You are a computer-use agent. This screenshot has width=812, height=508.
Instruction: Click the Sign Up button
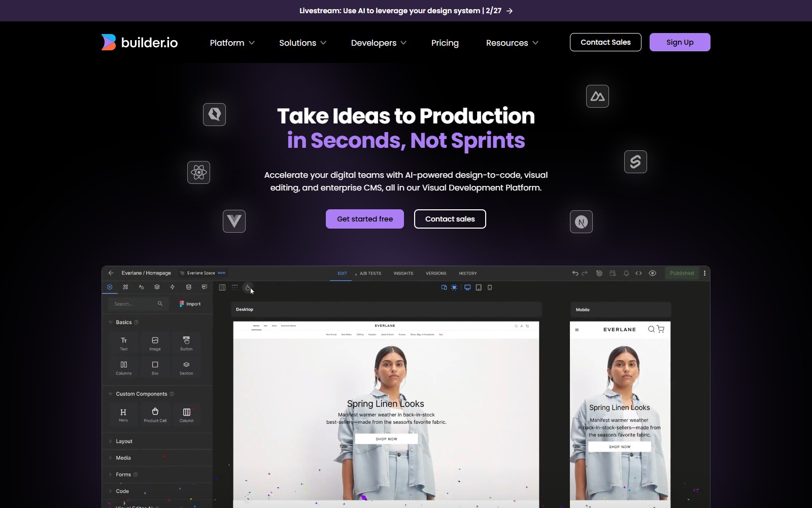click(x=680, y=42)
